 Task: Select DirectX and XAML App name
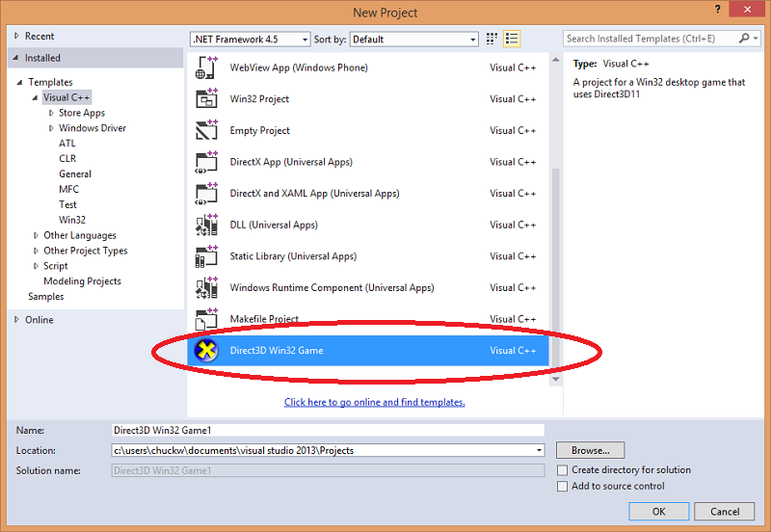click(315, 193)
